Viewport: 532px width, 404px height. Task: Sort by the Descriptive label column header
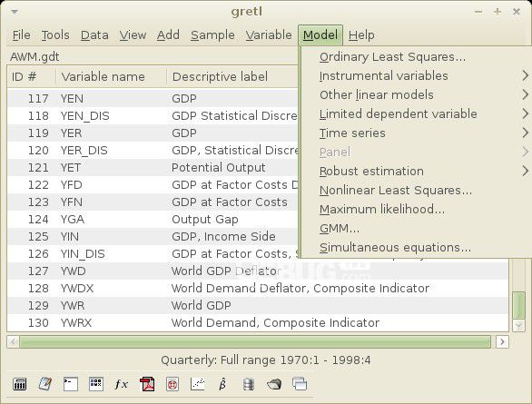(x=232, y=76)
